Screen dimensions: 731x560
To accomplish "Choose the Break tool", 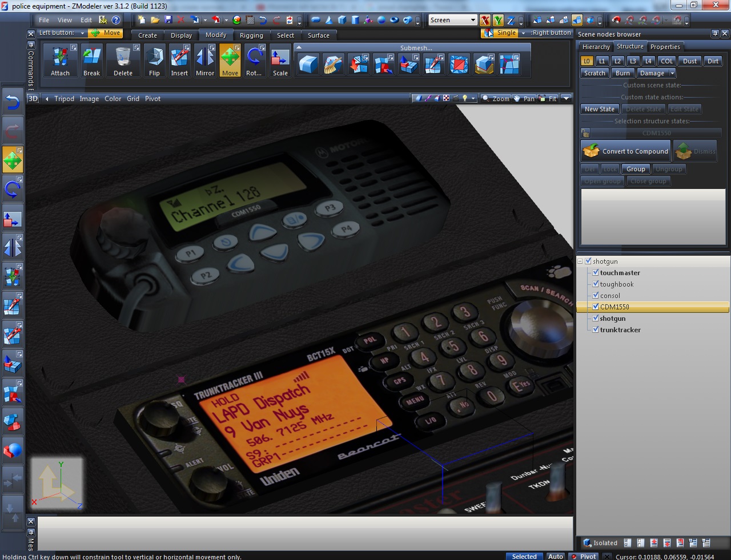I will coord(91,61).
